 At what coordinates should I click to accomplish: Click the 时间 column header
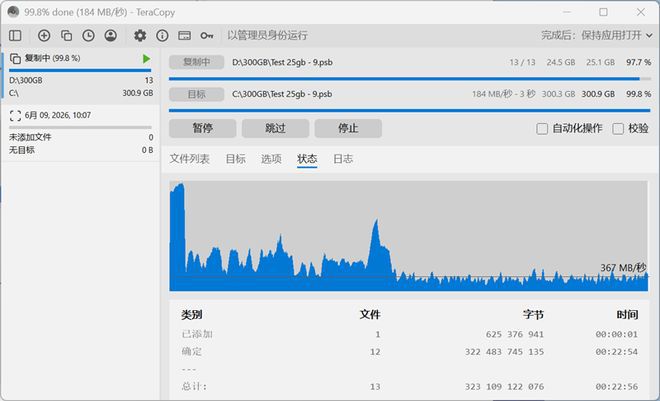point(628,314)
